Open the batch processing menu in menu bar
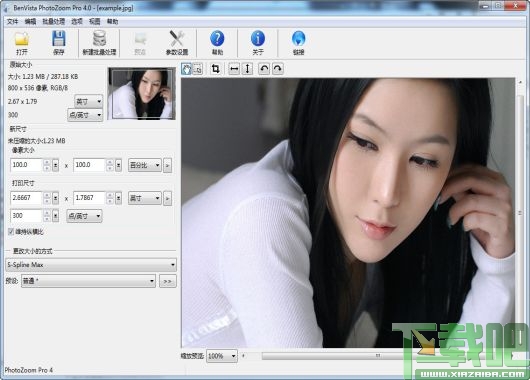 [53, 22]
